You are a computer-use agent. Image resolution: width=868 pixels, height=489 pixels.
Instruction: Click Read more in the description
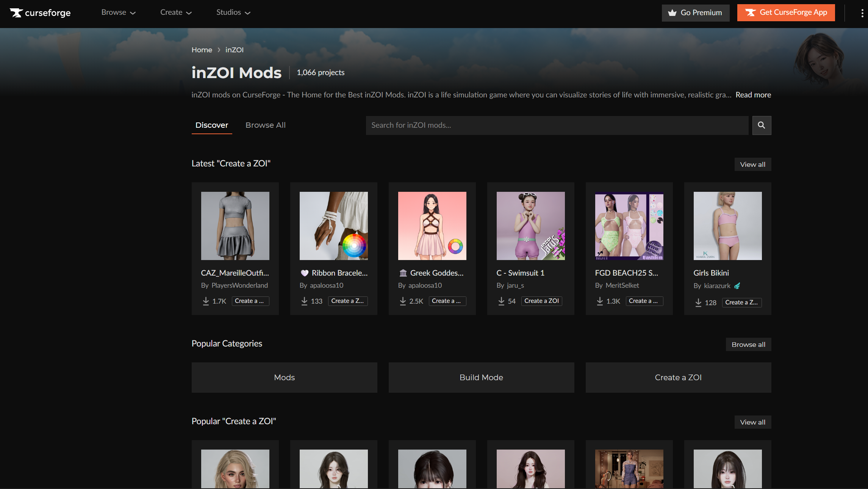(753, 95)
